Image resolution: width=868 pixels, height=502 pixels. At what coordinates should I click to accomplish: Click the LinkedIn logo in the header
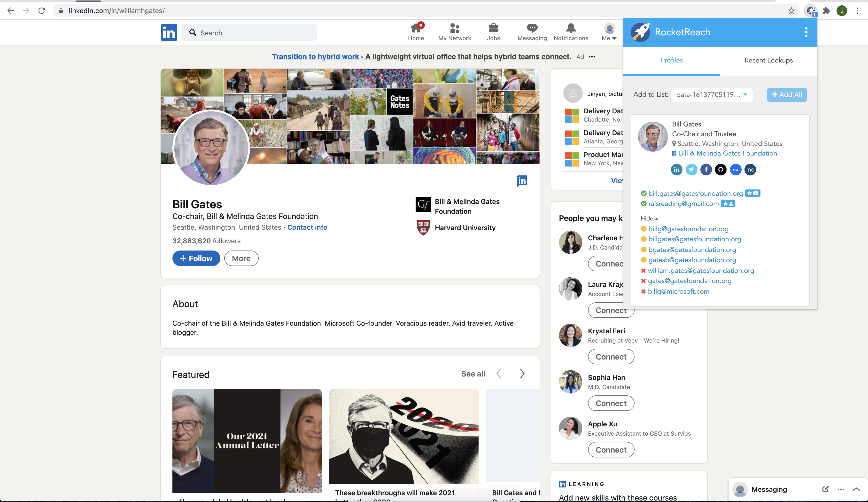(169, 32)
